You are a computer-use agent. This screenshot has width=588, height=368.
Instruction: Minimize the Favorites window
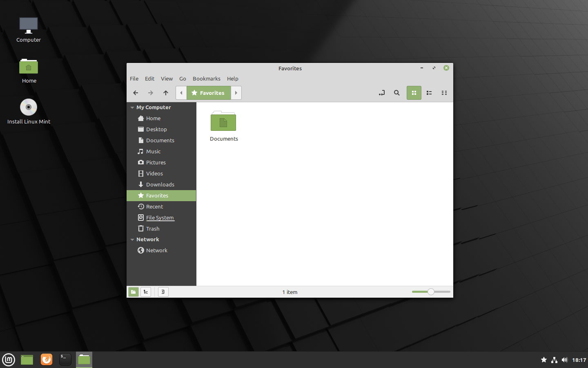tap(422, 68)
